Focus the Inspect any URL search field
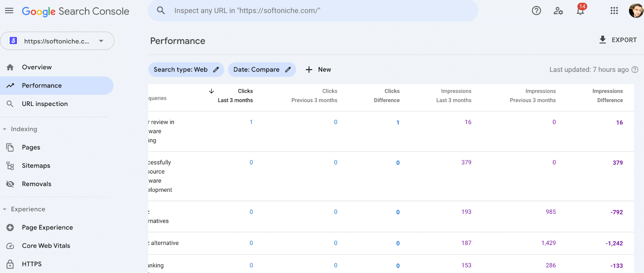 (313, 10)
